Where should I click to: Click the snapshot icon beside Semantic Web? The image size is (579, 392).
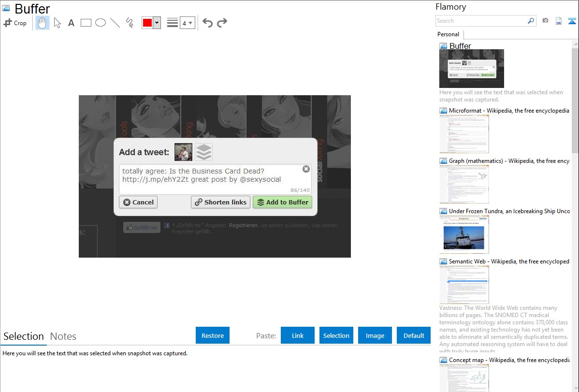[443, 261]
